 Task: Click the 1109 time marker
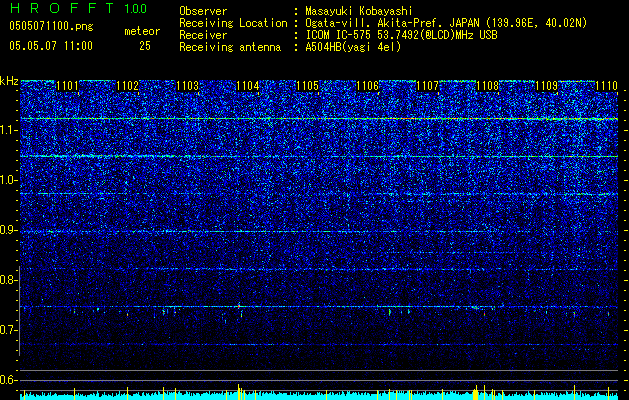click(547, 86)
